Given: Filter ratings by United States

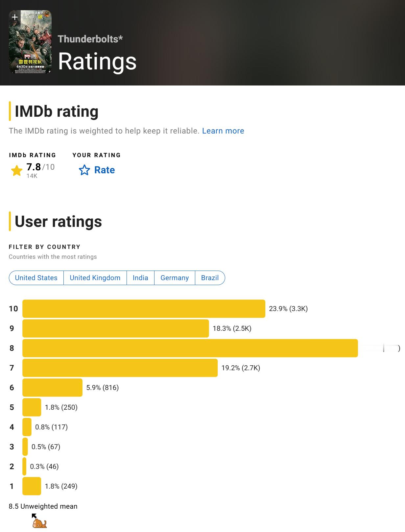Looking at the screenshot, I should pos(36,278).
